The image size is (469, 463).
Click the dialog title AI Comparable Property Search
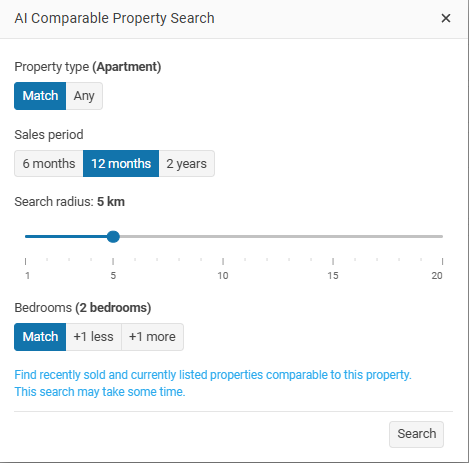[x=114, y=18]
